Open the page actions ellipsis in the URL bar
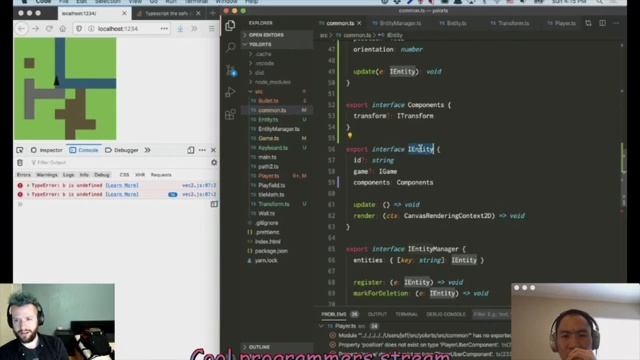 pyautogui.click(x=164, y=29)
